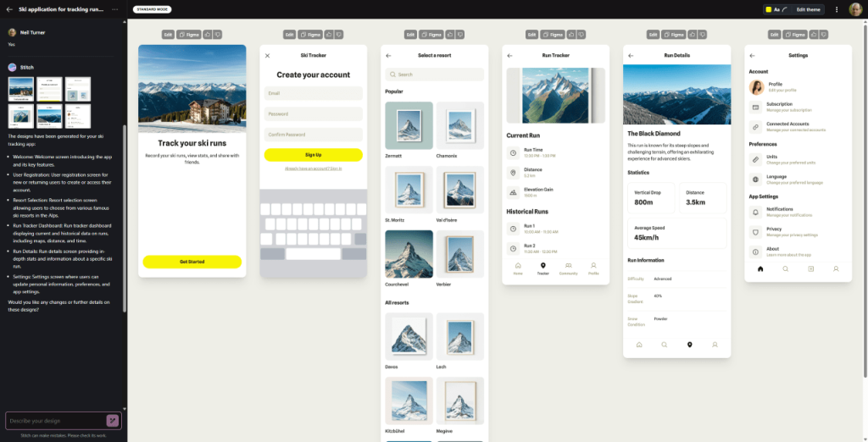
Task: Click the Tracker pin tab in Run Tracker
Action: click(x=543, y=269)
